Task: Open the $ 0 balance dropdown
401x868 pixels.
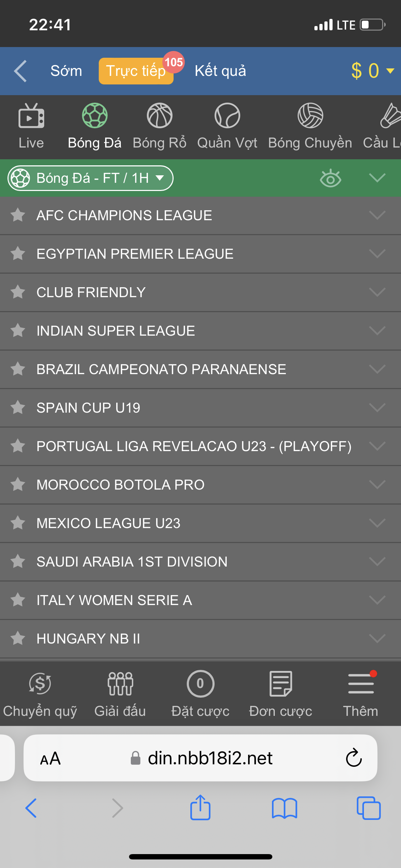Action: pyautogui.click(x=372, y=71)
